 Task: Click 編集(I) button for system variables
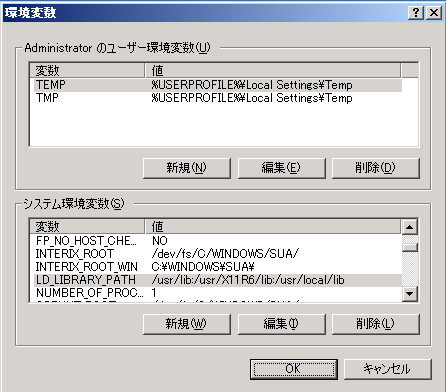281,324
